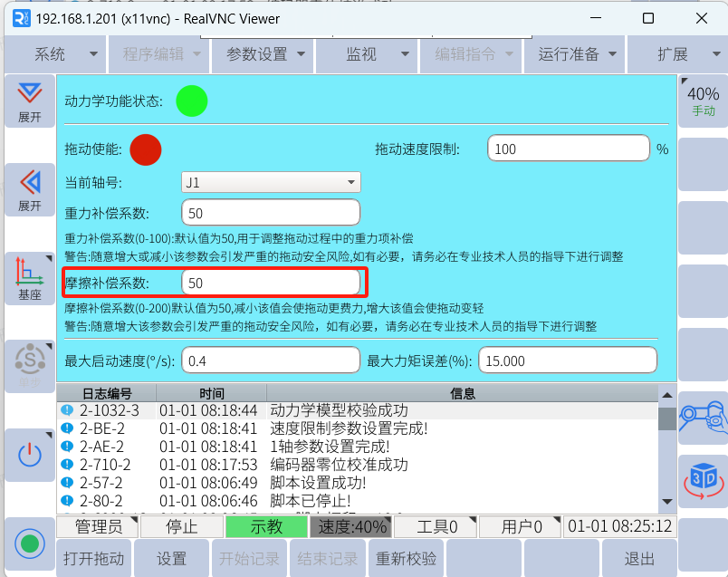Click the log list scroll-down arrow
Viewport: 728px width, 577px height.
(667, 501)
